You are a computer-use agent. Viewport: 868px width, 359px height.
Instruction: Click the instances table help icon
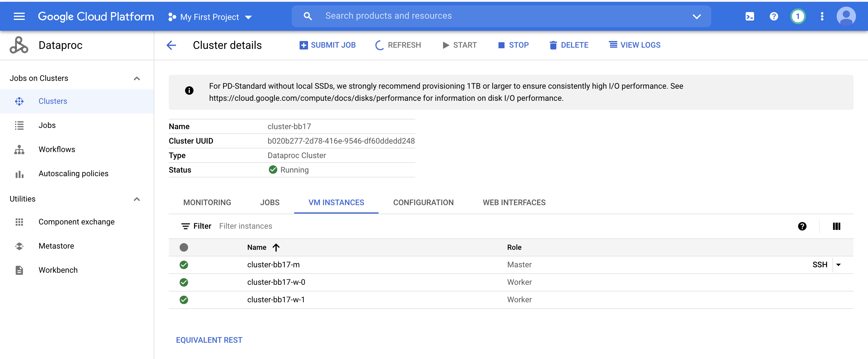click(802, 226)
